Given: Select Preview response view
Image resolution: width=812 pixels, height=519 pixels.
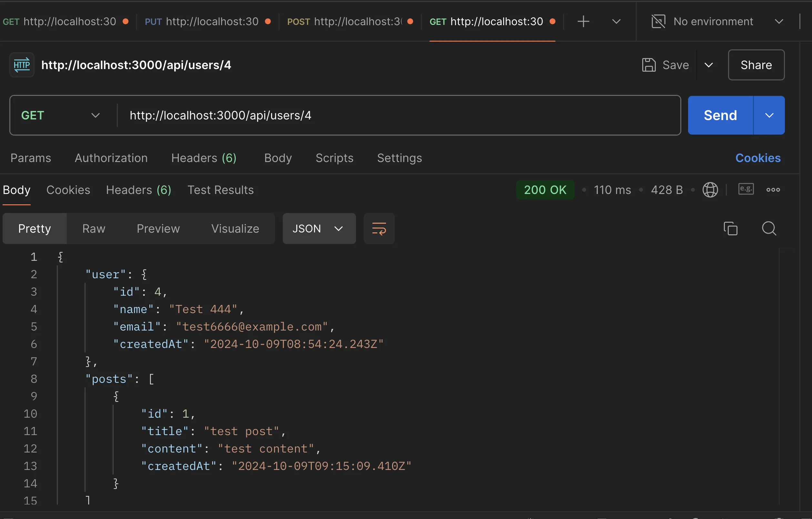Looking at the screenshot, I should (158, 229).
